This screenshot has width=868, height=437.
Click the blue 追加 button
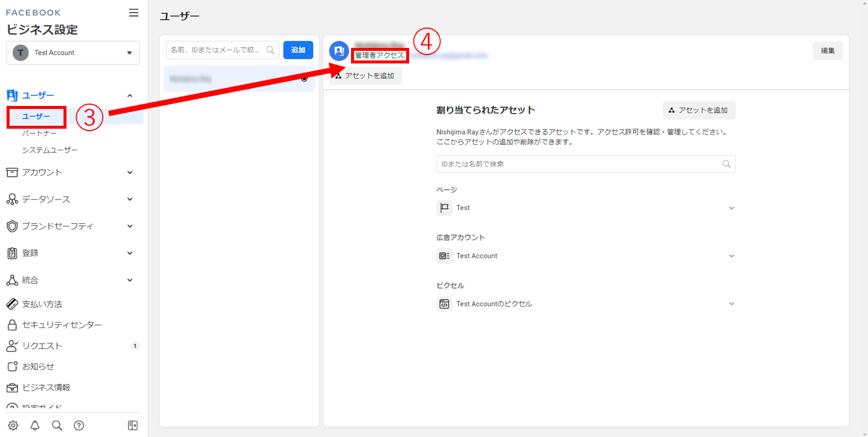(x=298, y=50)
